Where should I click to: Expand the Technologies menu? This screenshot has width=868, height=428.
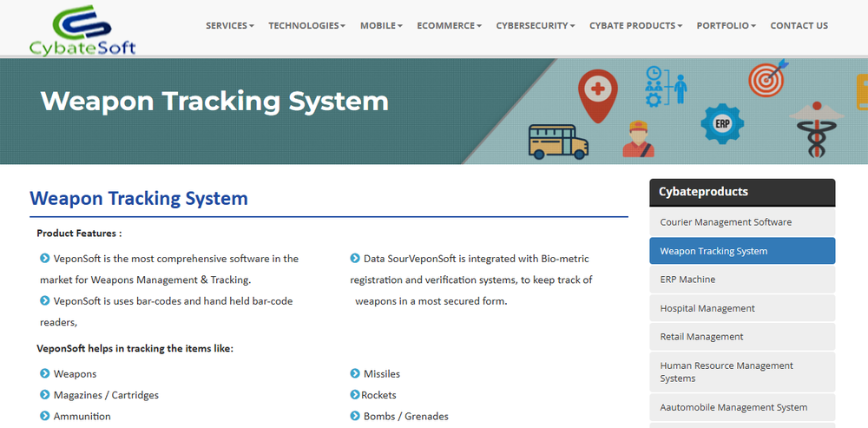click(306, 25)
